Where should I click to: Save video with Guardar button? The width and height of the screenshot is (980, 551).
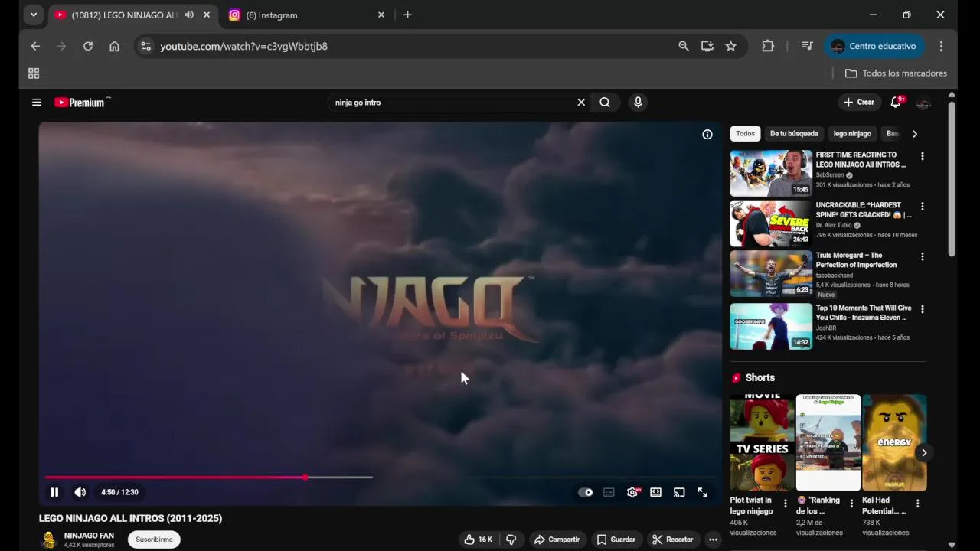coord(616,540)
